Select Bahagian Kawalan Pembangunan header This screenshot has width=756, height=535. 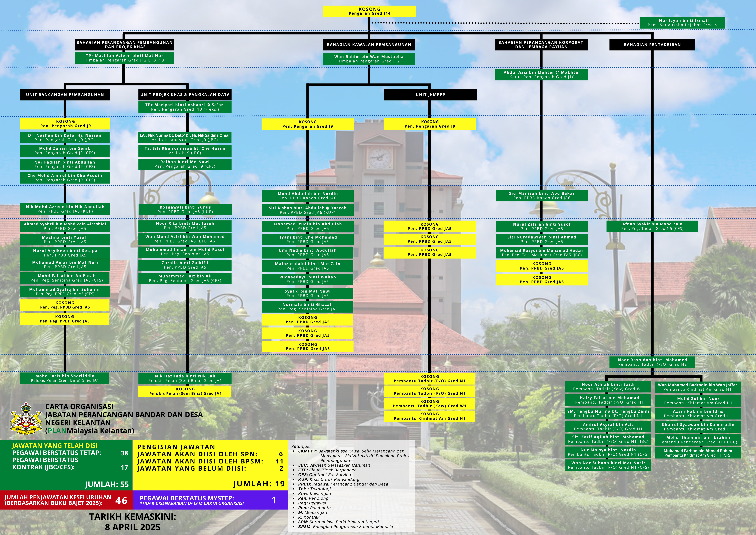coord(369,45)
